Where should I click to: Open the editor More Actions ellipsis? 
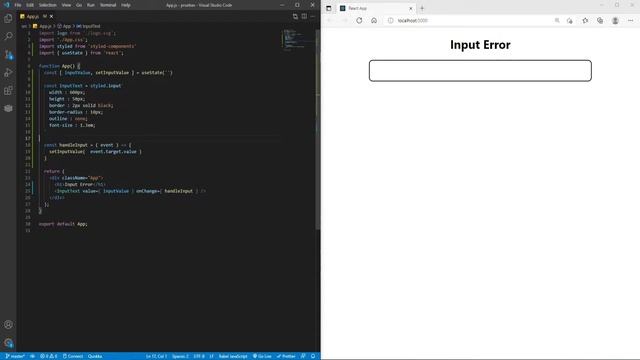313,16
